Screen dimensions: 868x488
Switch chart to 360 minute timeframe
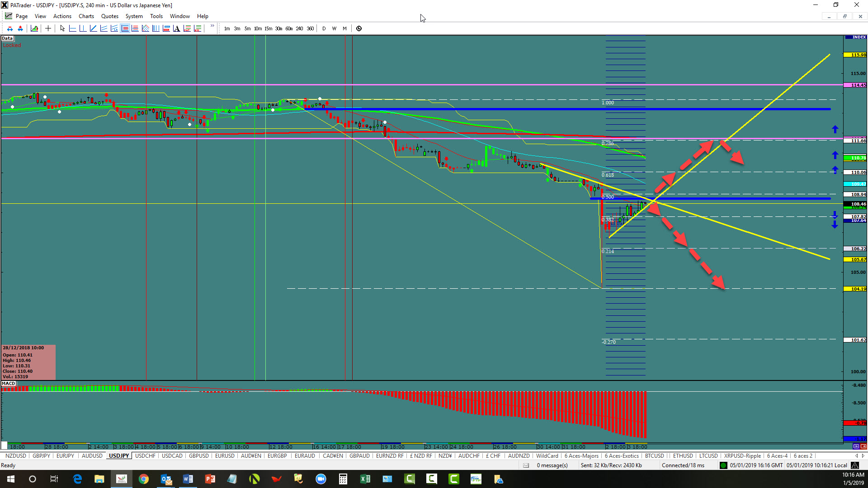[310, 28]
